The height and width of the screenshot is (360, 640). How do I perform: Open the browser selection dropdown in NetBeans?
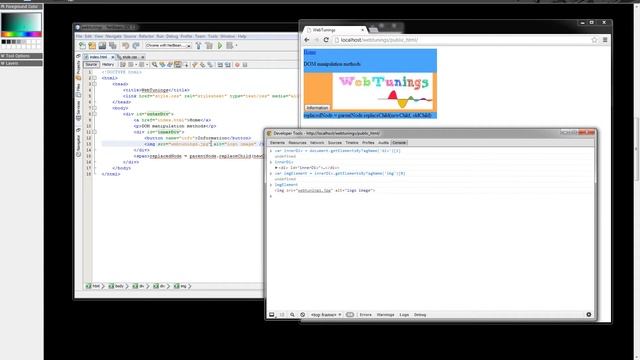click(x=168, y=46)
